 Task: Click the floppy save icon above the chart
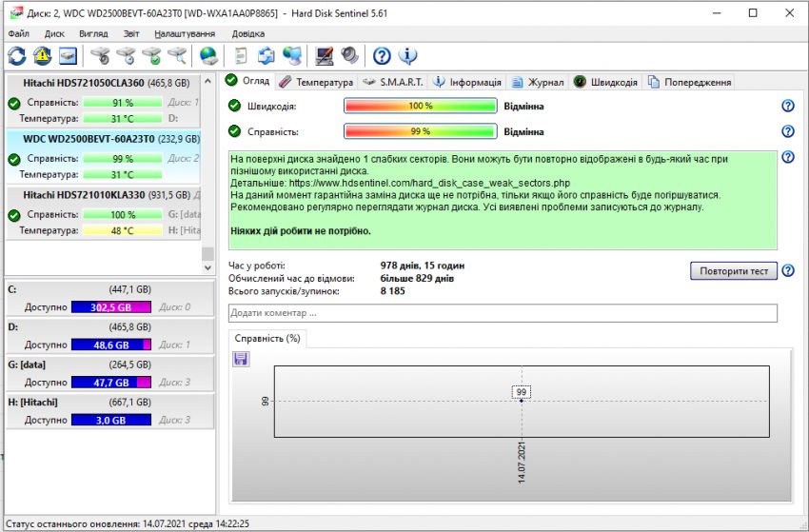241,359
